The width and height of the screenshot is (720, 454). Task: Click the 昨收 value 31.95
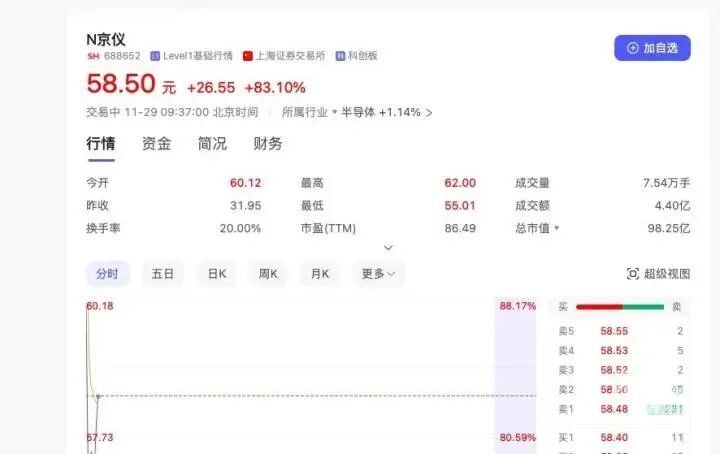245,206
